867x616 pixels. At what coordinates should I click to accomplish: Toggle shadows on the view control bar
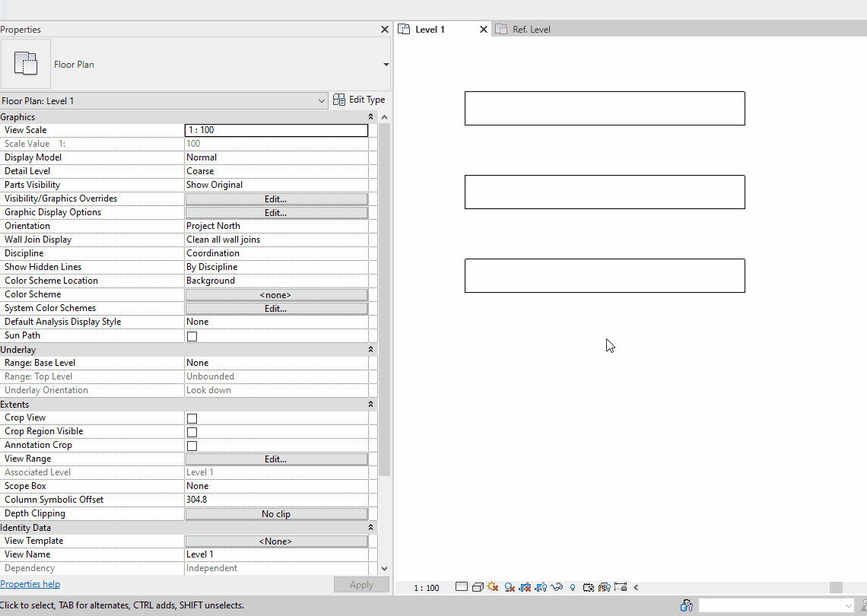click(x=510, y=587)
